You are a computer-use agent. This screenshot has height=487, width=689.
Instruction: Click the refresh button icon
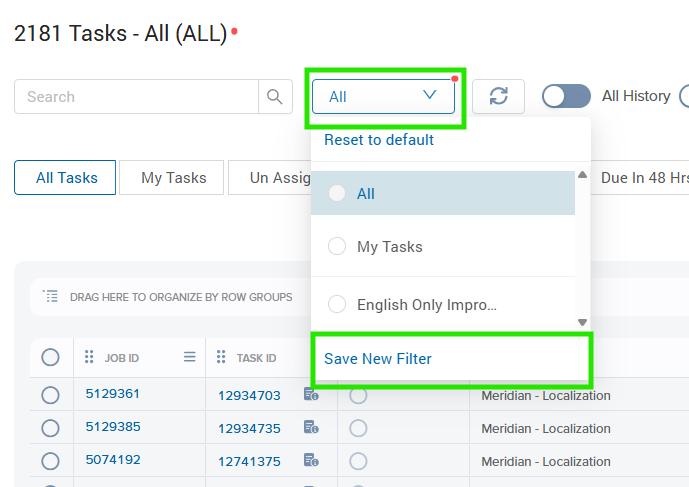(498, 96)
